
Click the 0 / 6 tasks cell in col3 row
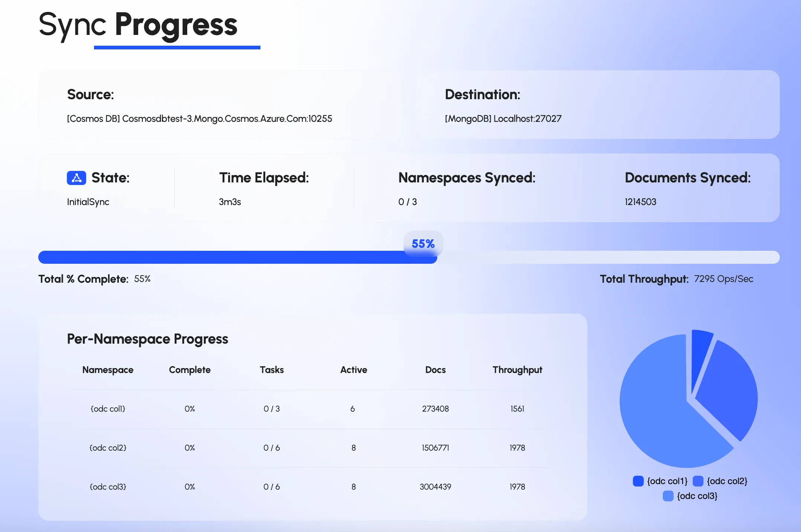click(272, 487)
